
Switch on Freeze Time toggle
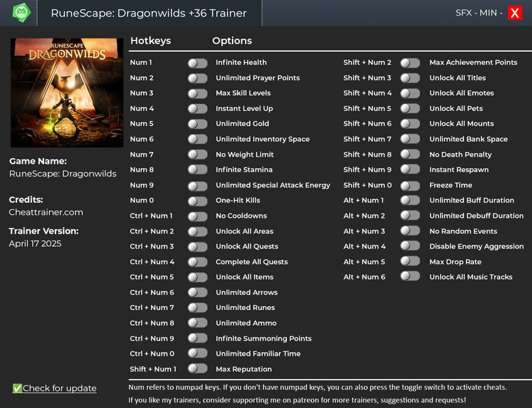point(410,186)
